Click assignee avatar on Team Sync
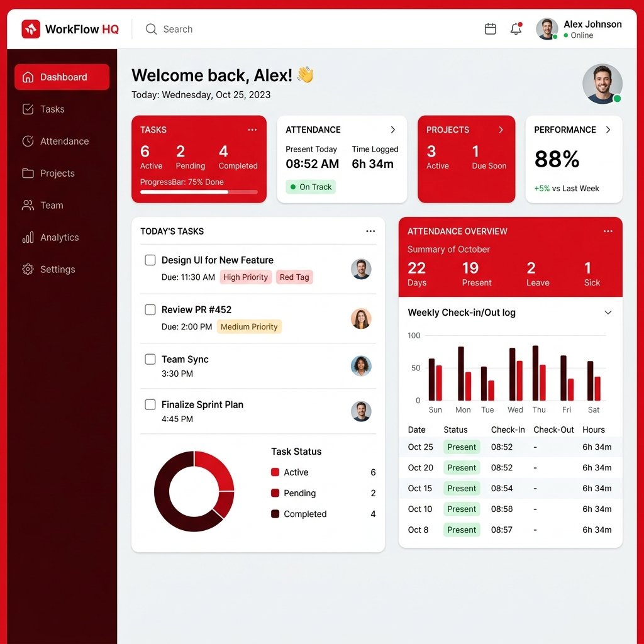Viewport: 644px width, 644px height. point(361,366)
